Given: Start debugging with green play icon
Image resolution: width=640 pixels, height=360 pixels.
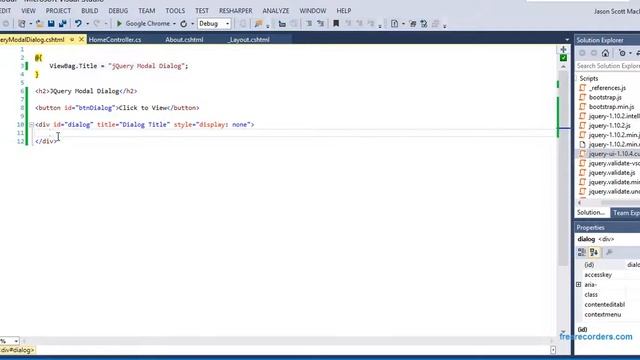Looking at the screenshot, I should point(119,24).
